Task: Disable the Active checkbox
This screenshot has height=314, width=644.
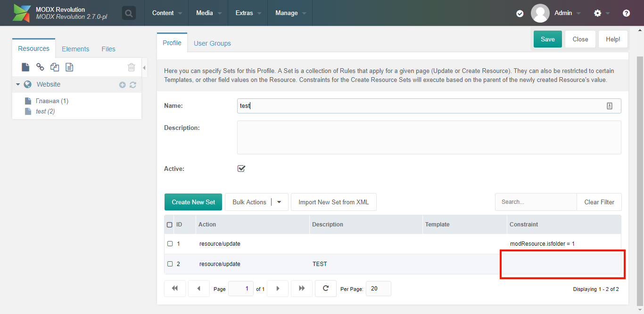Action: (x=241, y=169)
